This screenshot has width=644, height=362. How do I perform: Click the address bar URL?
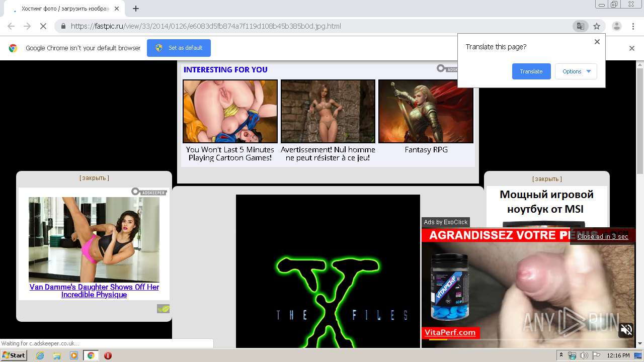click(206, 26)
